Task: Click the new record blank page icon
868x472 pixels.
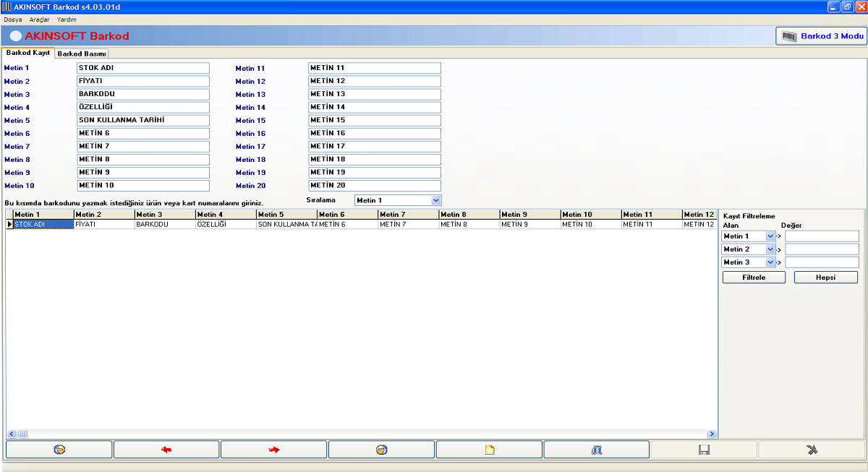Action: (489, 450)
